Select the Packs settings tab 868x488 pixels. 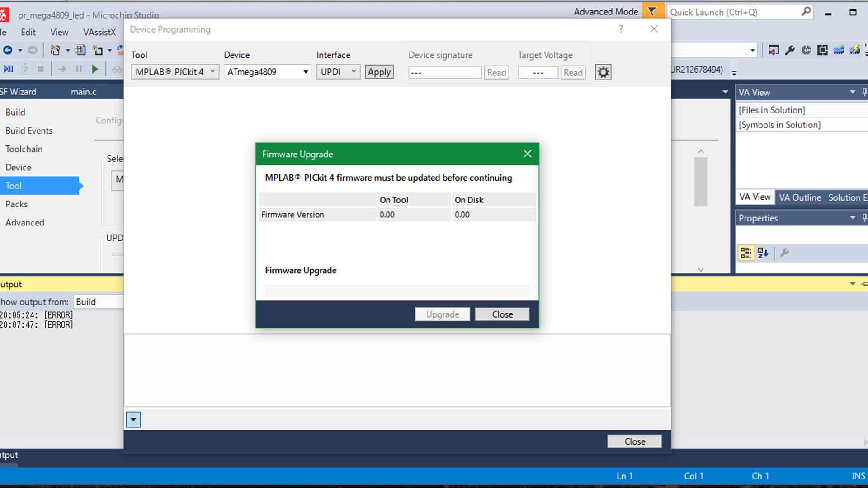coord(17,204)
